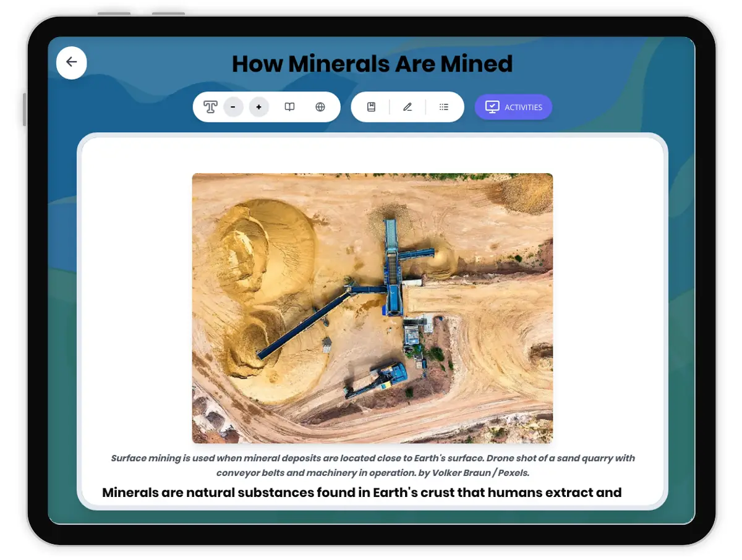The image size is (742, 560).
Task: Click the "How Minerals Are Mined" title
Action: click(372, 64)
